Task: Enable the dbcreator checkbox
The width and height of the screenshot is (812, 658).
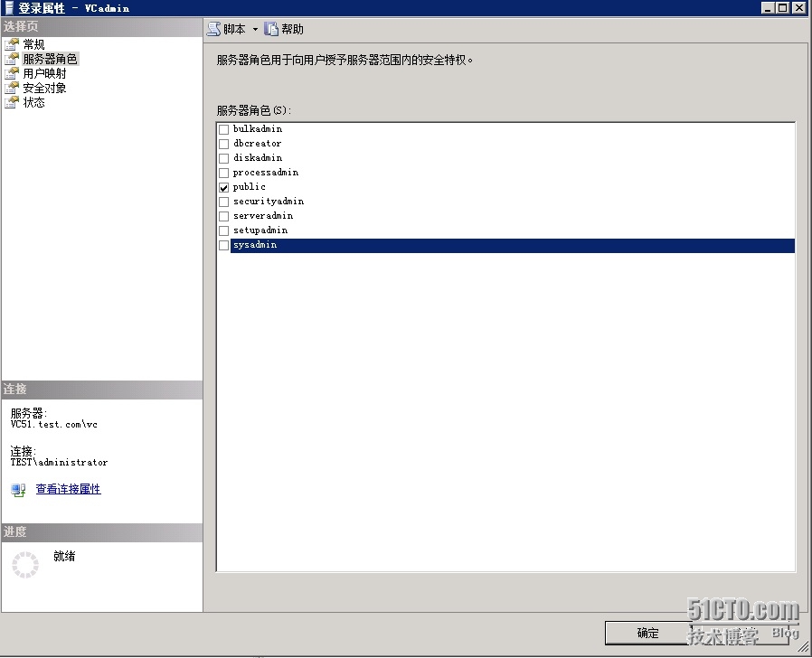Action: 223,144
